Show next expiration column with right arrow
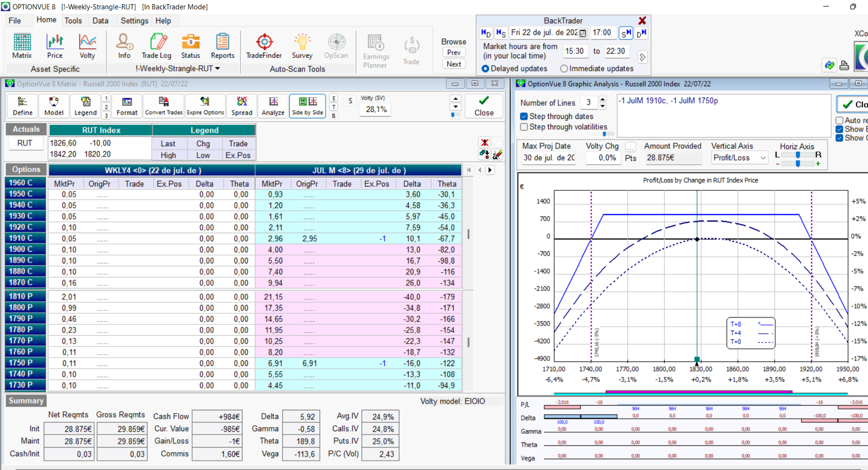This screenshot has width=868, height=470. (490, 170)
